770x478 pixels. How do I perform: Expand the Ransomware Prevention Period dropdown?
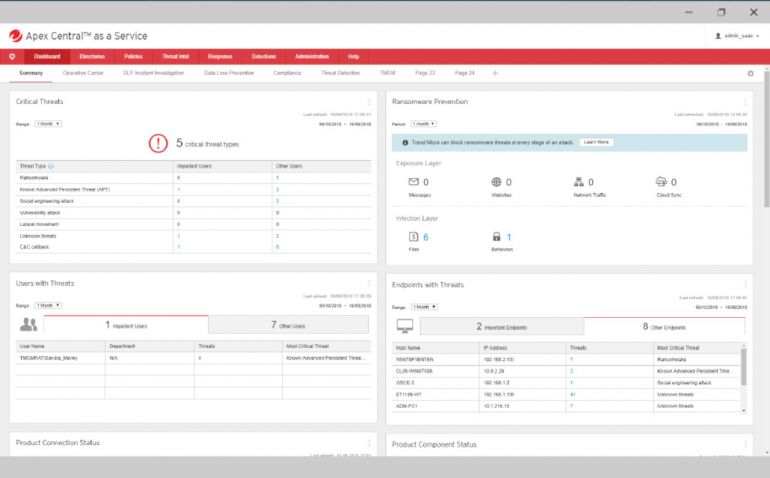point(425,124)
